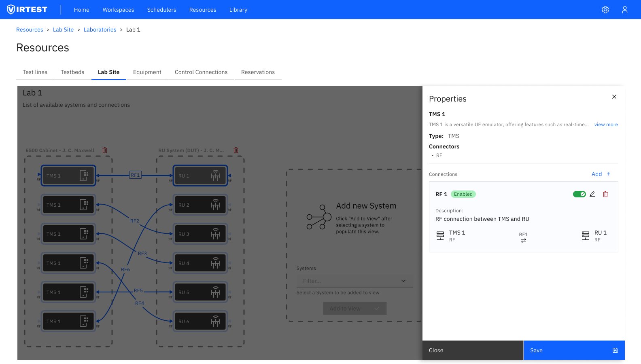Screen dimensions: 641x364
Task: Delete the E500 Cabinet system
Action: [105, 150]
